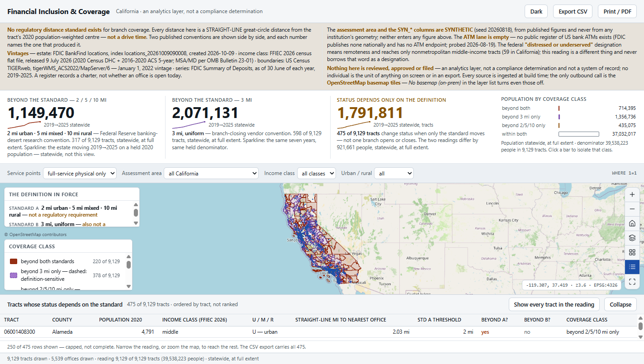Click down arrow in Coverage Class legend
644x364 pixels.
(x=128, y=286)
